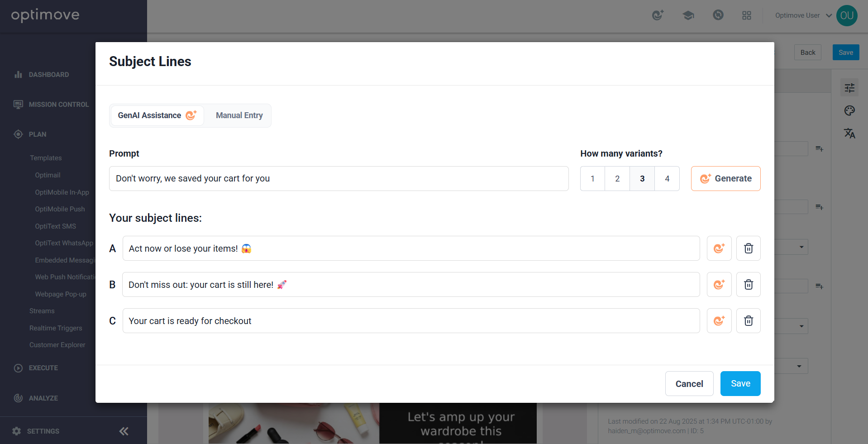The image size is (868, 444).
Task: Click the Generate button
Action: (x=725, y=179)
